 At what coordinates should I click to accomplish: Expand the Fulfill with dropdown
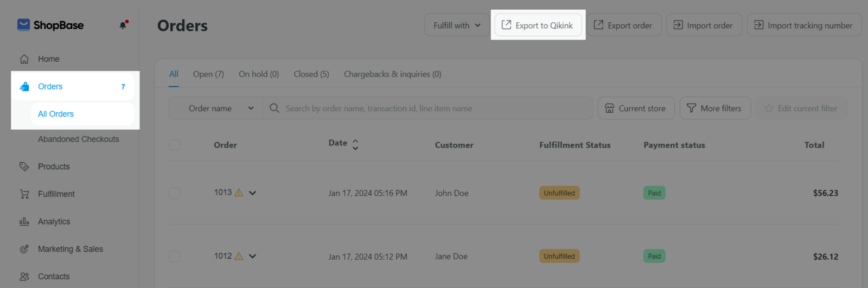click(457, 25)
